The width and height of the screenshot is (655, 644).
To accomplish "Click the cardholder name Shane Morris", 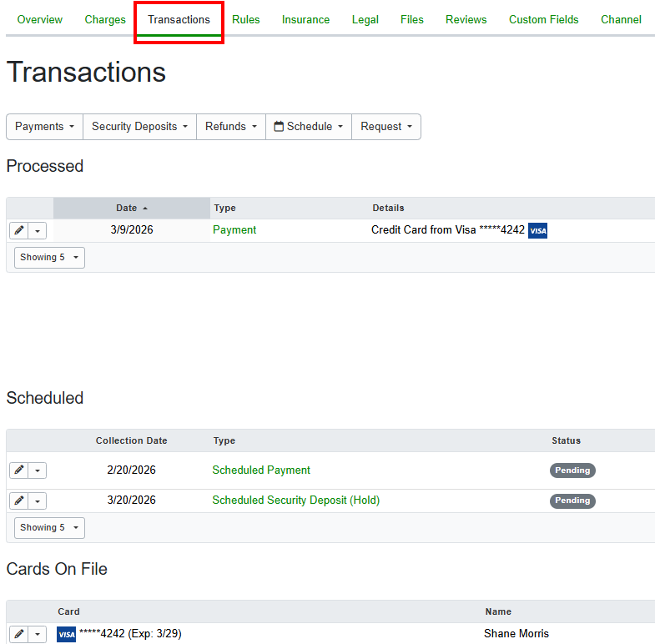I will (516, 633).
